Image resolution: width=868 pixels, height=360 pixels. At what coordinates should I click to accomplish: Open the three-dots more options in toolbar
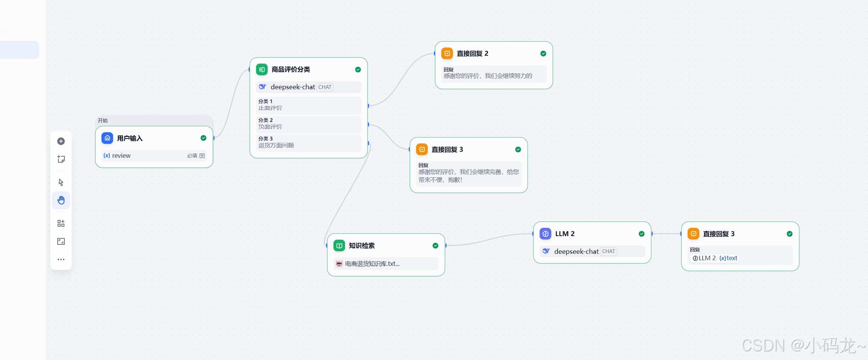coord(61,259)
